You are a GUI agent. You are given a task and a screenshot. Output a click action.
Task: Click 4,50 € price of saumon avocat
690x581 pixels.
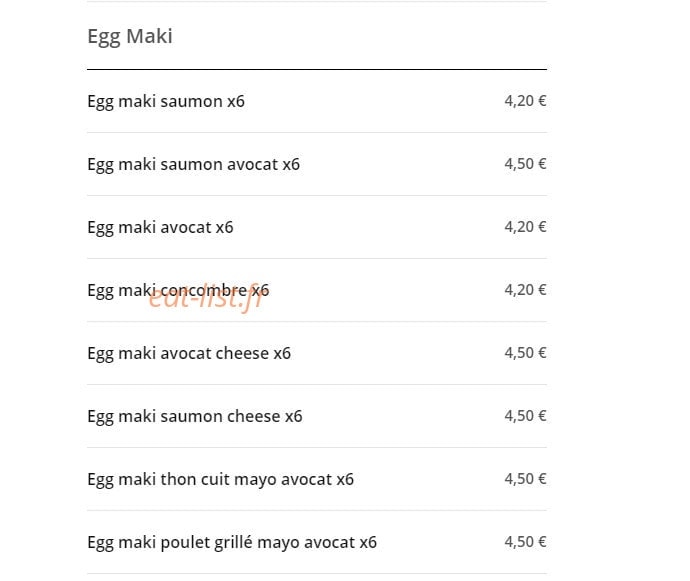[525, 164]
